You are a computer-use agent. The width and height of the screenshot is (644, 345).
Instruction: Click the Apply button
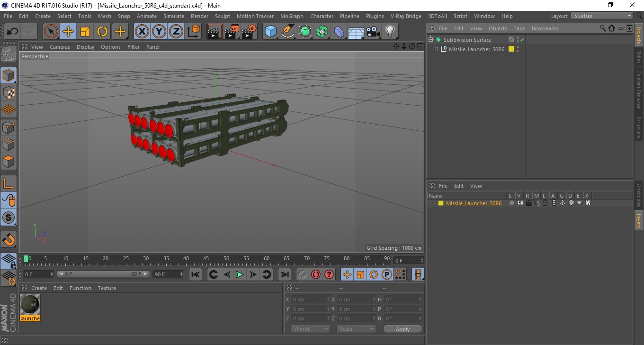tap(402, 329)
